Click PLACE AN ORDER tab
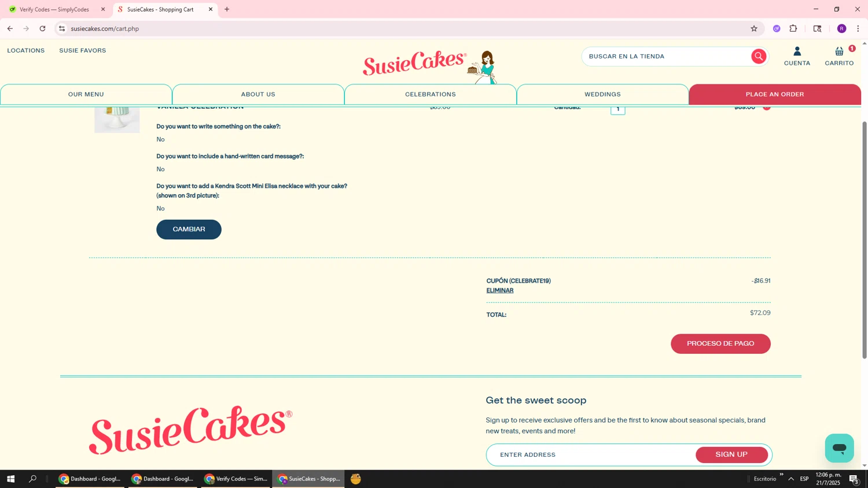This screenshot has height=488, width=868. tap(775, 94)
